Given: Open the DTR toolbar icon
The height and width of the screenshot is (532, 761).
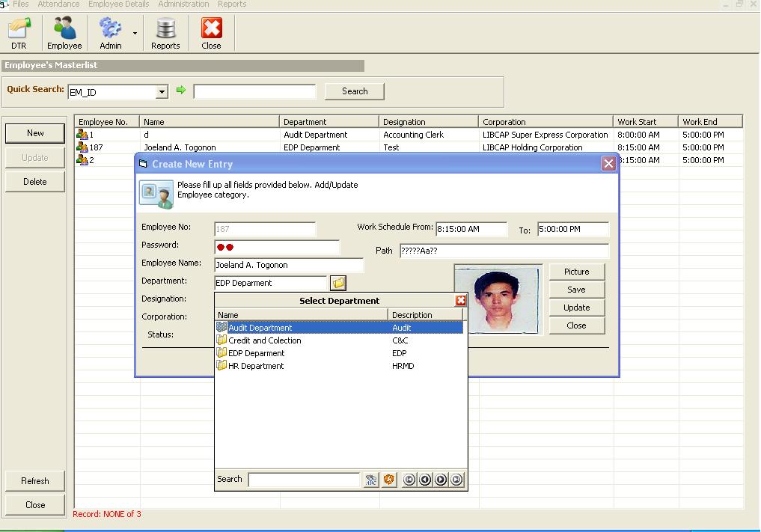Looking at the screenshot, I should pyautogui.click(x=19, y=34).
